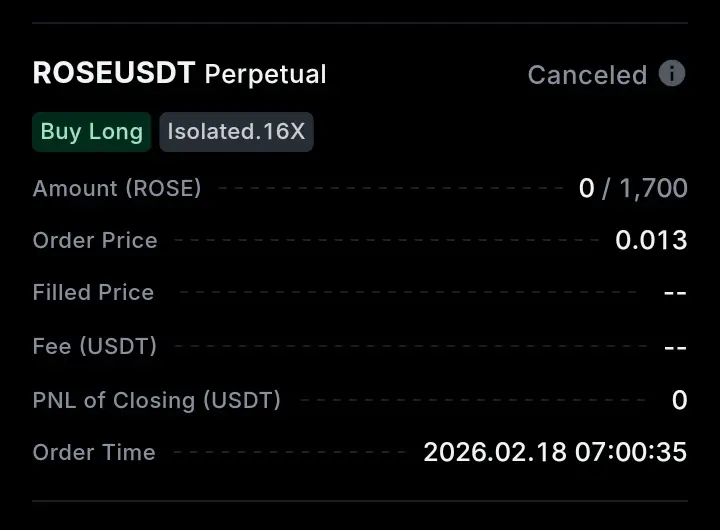
Task: Click the word Perpetual in the title
Action: click(265, 75)
